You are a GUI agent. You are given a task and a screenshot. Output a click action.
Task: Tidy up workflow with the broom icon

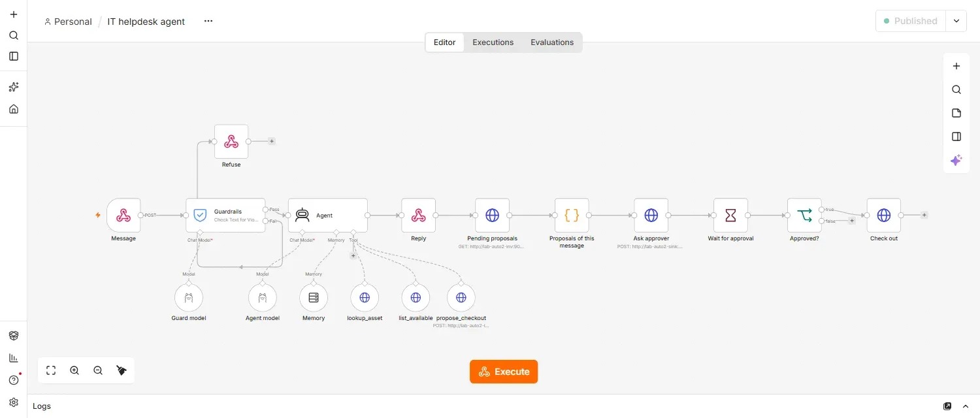tap(122, 370)
